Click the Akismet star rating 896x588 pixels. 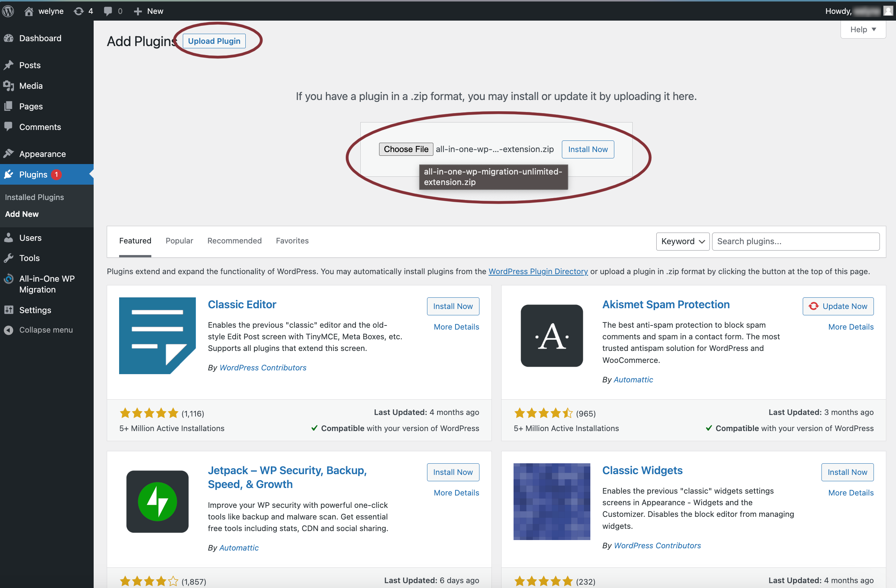pos(543,413)
